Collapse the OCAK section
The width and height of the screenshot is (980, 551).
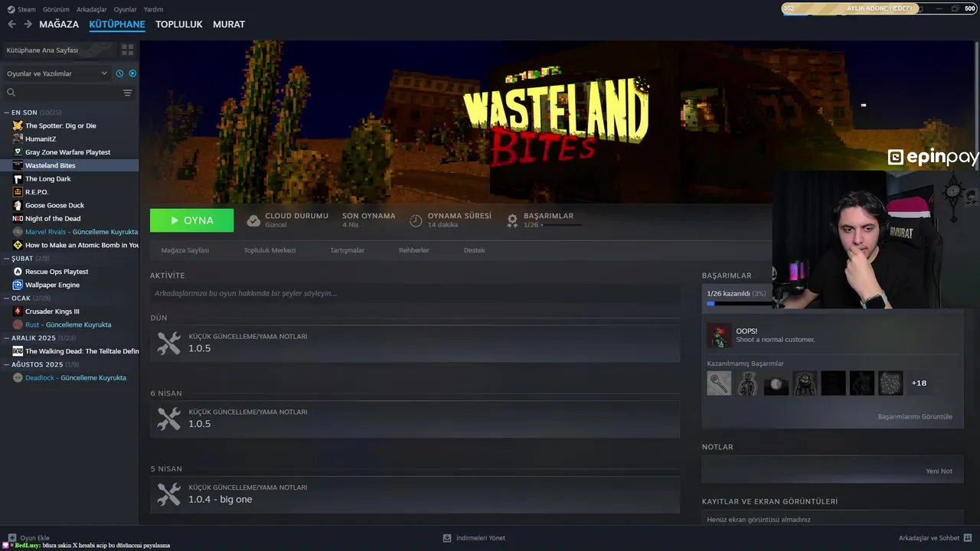pyautogui.click(x=7, y=298)
